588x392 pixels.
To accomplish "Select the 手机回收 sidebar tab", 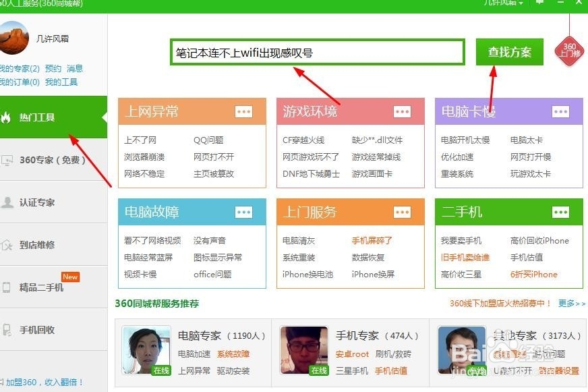I will coord(53,330).
